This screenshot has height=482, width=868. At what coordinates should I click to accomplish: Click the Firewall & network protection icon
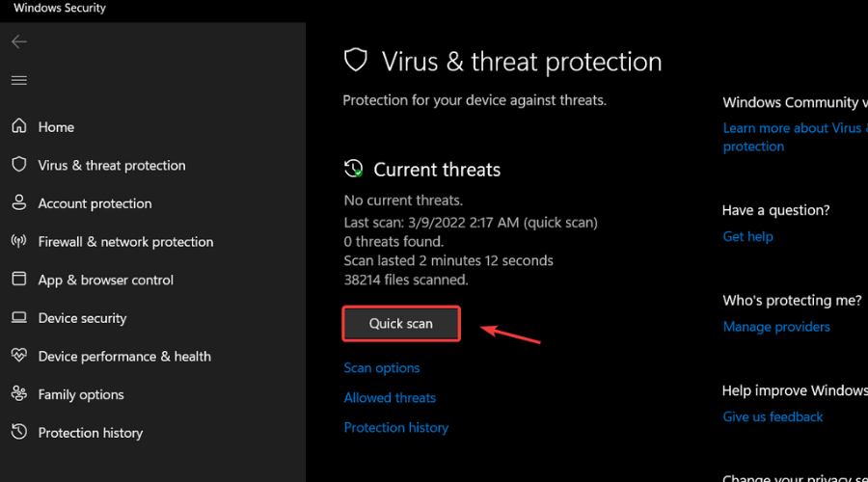pyautogui.click(x=19, y=241)
